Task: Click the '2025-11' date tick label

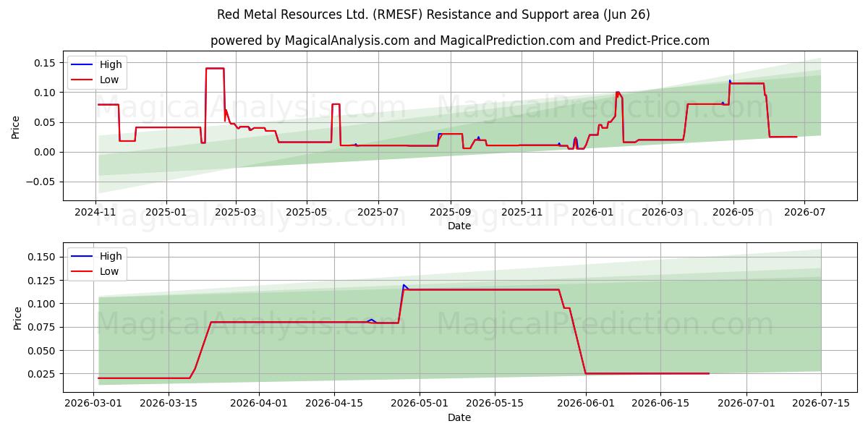Action: click(522, 212)
